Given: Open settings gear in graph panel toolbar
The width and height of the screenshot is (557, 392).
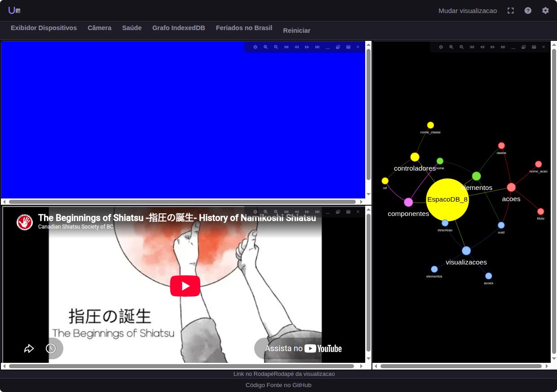Looking at the screenshot, I should [x=441, y=47].
